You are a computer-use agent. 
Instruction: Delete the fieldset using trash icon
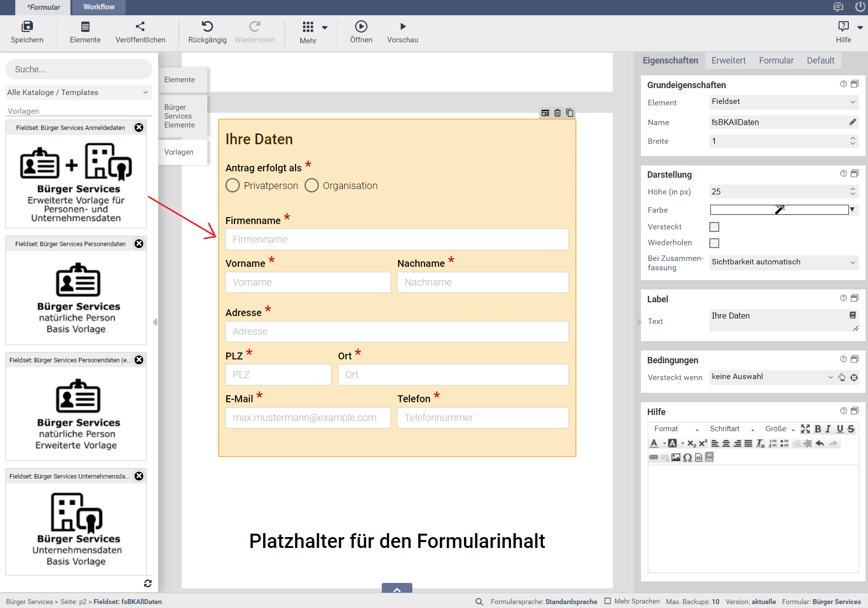[558, 113]
